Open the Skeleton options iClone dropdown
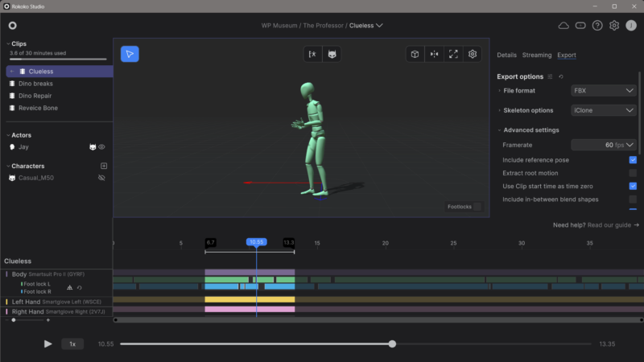Viewport: 644px width, 362px height. coord(604,110)
